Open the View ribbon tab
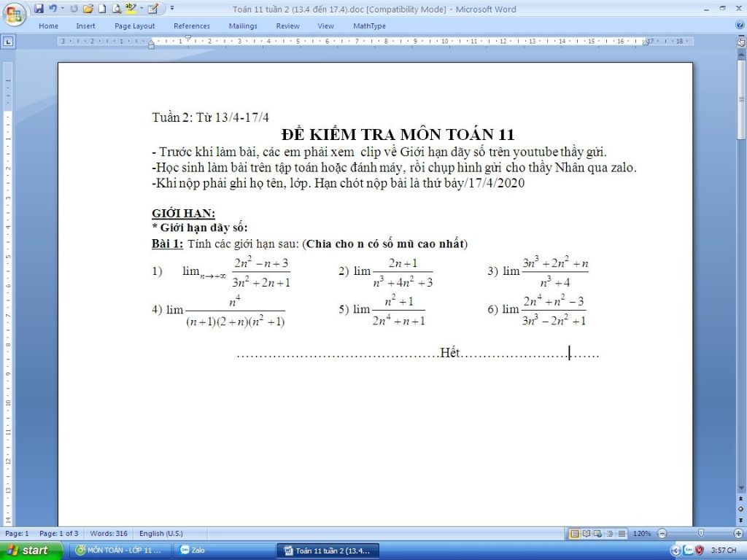 325,26
